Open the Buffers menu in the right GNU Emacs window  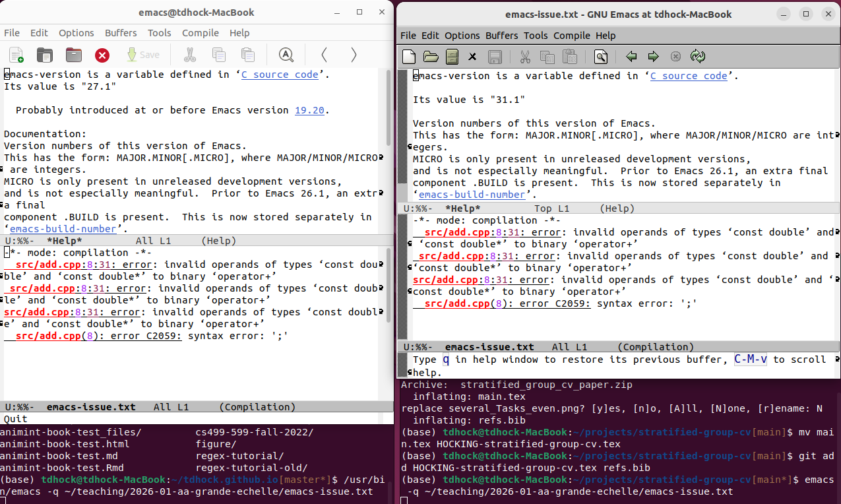click(502, 36)
